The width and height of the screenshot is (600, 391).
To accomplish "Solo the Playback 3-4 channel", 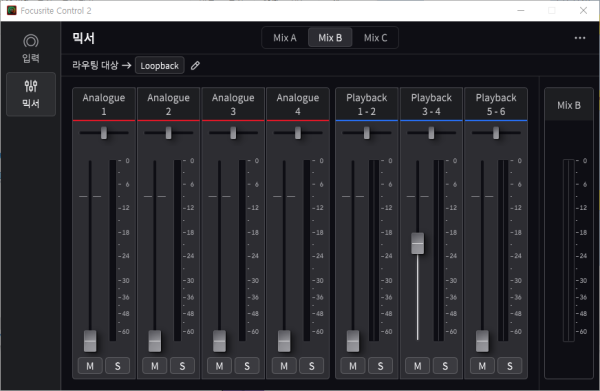I will click(445, 366).
